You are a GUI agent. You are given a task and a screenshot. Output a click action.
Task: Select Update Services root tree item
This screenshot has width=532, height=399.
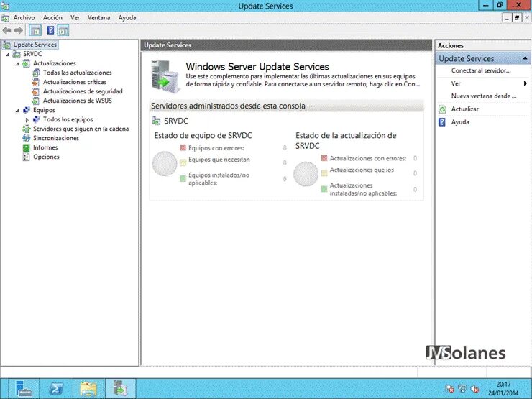(x=35, y=45)
